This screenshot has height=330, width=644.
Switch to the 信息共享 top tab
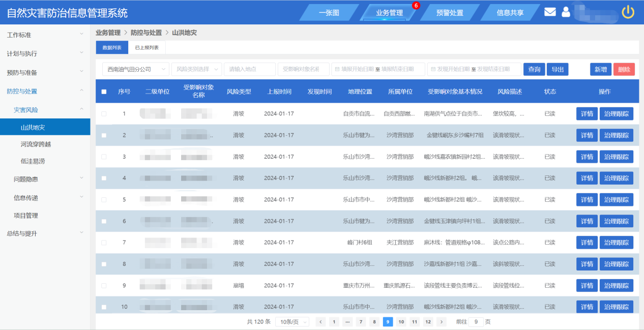[510, 13]
